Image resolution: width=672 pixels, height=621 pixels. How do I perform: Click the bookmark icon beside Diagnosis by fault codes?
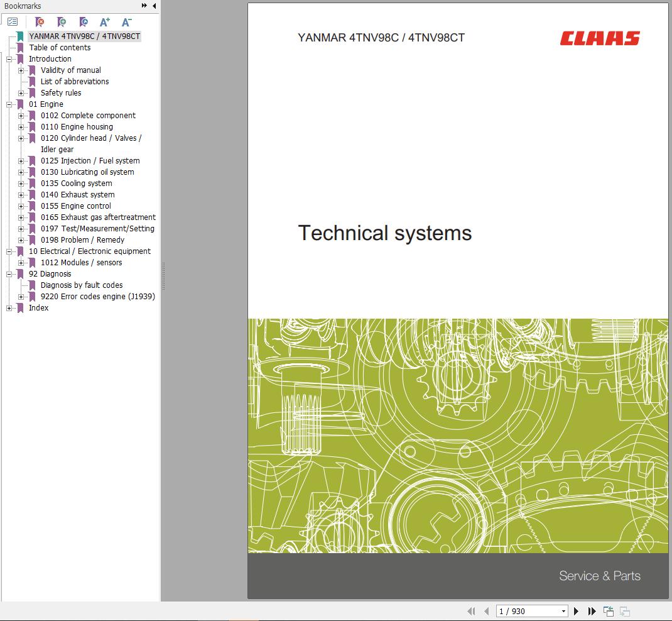tap(32, 285)
